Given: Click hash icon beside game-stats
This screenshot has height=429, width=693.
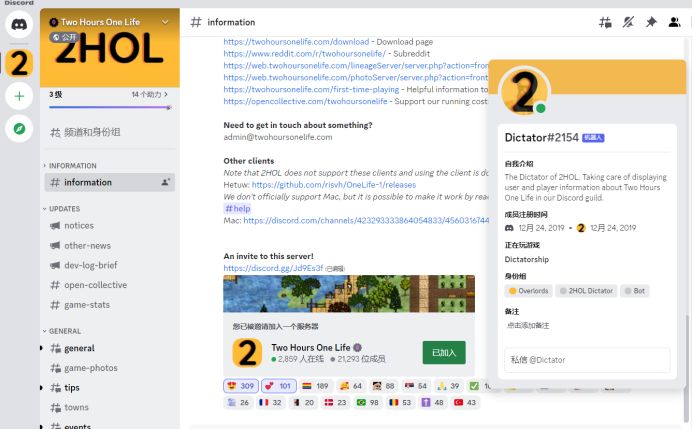Looking at the screenshot, I should coord(55,305).
